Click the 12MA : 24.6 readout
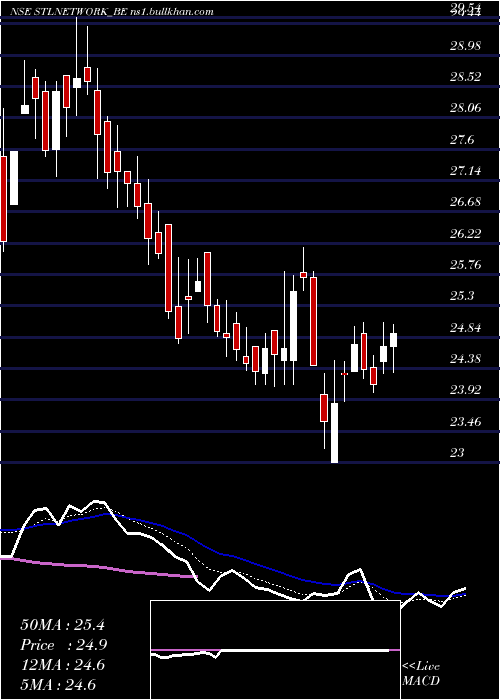The height and width of the screenshot is (700, 500). (62, 665)
